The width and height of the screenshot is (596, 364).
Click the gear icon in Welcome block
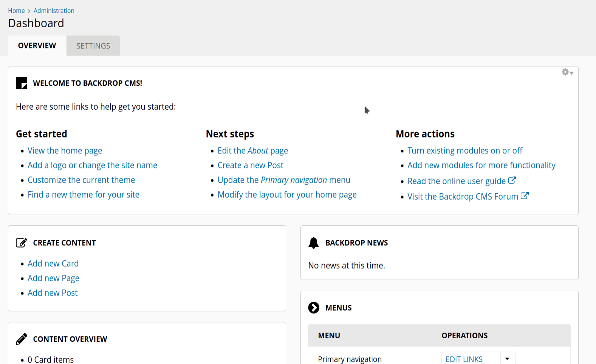pos(567,72)
